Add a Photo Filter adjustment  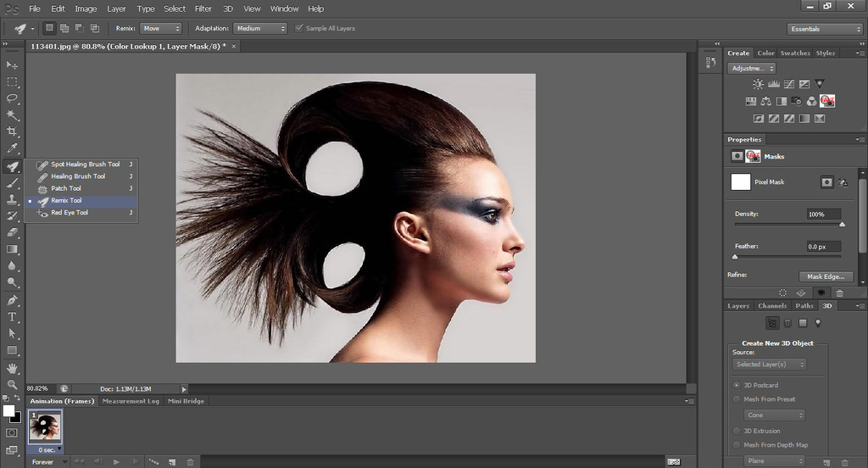point(797,101)
